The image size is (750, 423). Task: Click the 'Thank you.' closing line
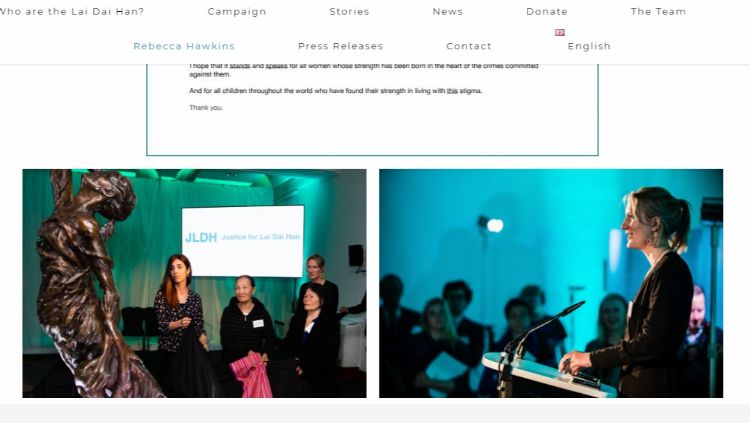[x=206, y=108]
